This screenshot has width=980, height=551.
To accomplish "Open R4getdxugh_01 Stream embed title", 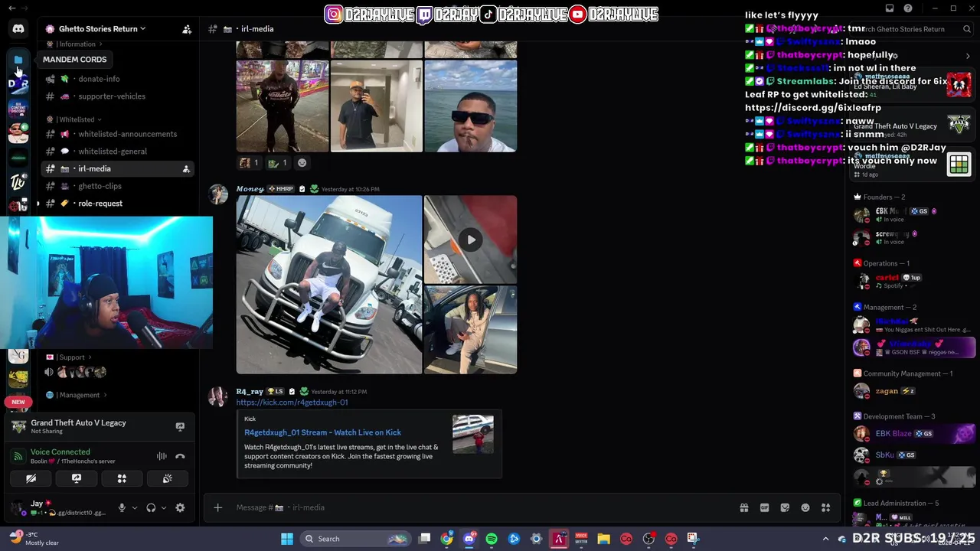I will (322, 432).
